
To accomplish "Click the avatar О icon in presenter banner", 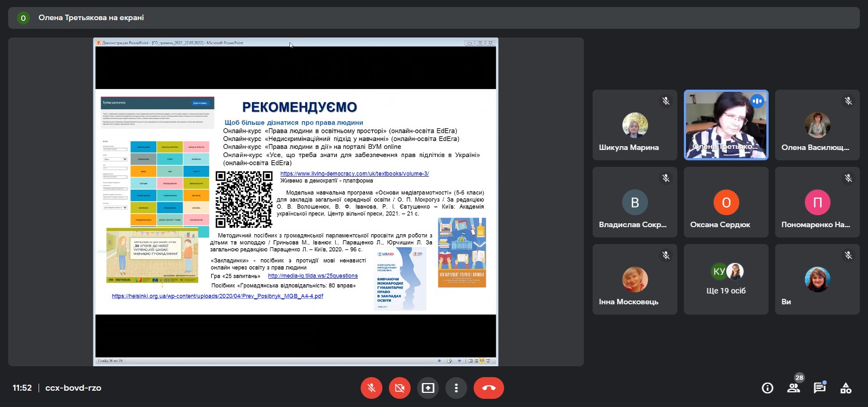I will point(23,18).
